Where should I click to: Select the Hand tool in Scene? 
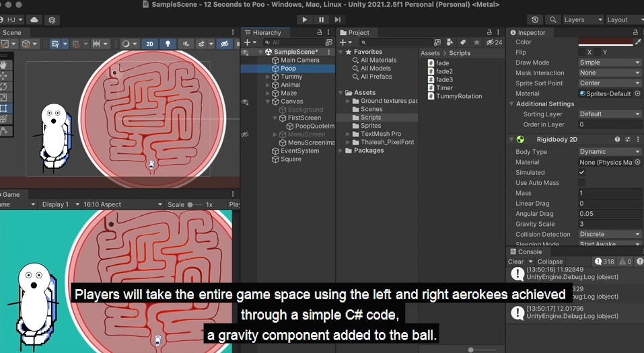click(3, 65)
